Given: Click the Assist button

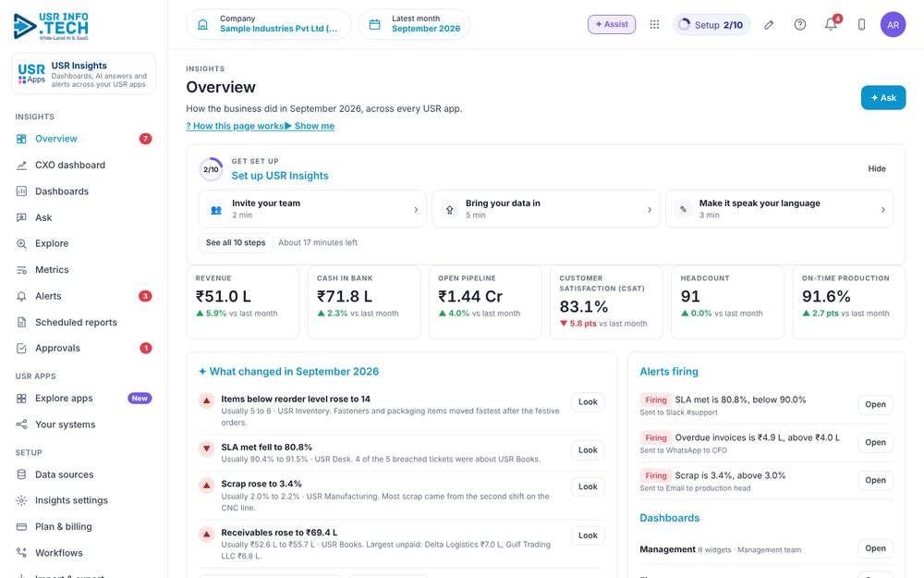Looking at the screenshot, I should click(x=612, y=25).
